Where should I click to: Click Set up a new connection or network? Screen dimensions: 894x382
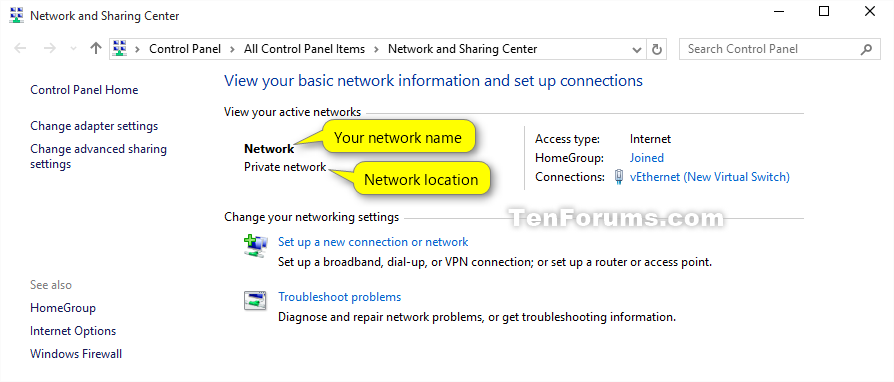(x=373, y=242)
